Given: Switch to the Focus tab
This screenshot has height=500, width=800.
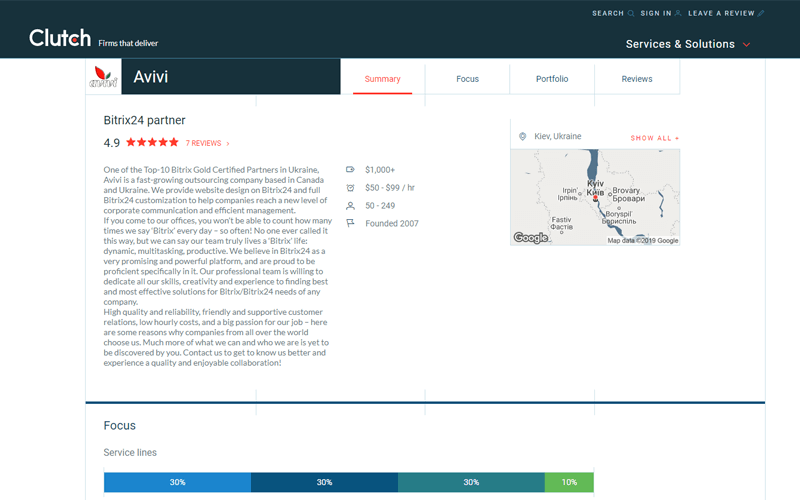Looking at the screenshot, I should tap(467, 79).
